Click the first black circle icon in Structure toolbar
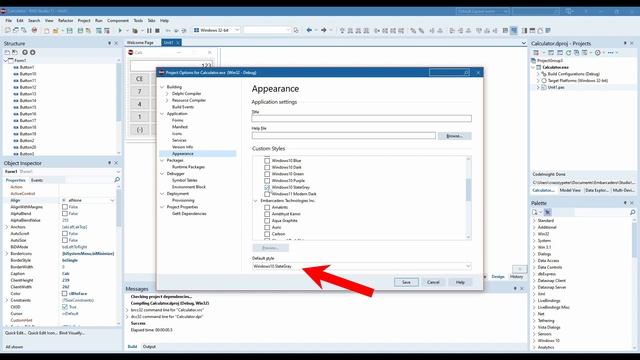Image resolution: width=640 pixels, height=360 pixels. click(25, 52)
